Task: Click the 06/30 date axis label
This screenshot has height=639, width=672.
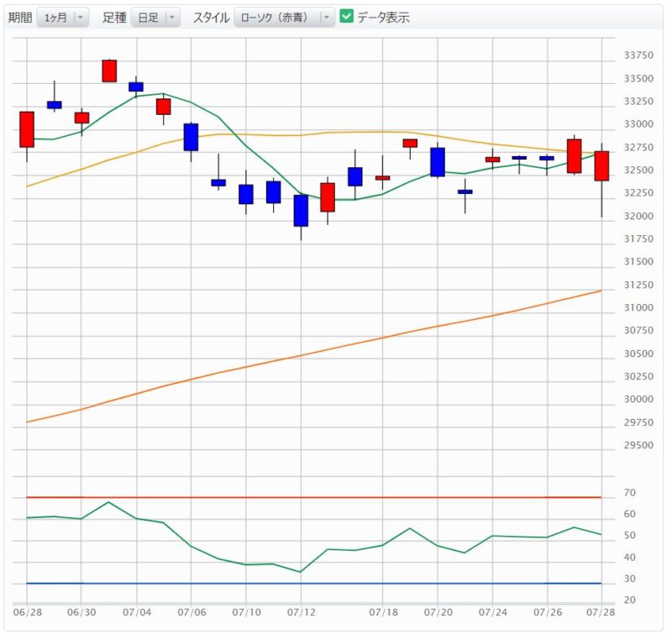Action: click(x=81, y=612)
